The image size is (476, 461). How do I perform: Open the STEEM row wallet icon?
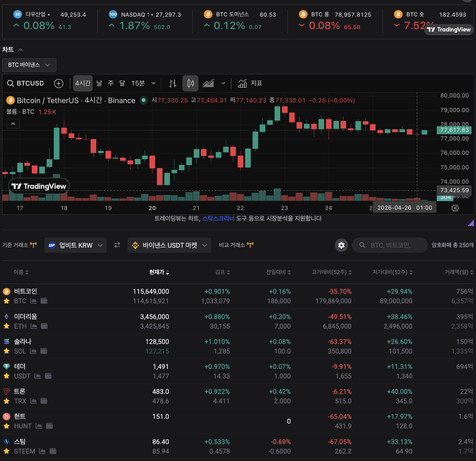point(53,451)
